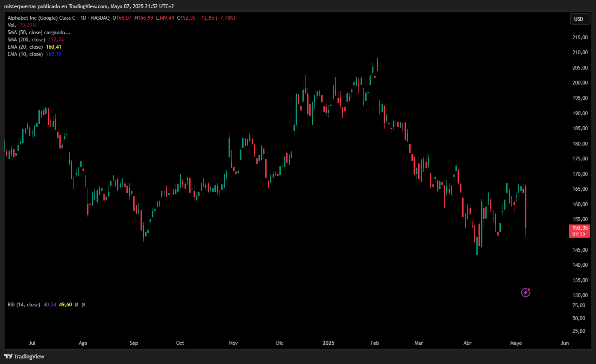Image resolution: width=596 pixels, height=364 pixels.
Task: Click the Oct label on time axis
Action: point(180,343)
